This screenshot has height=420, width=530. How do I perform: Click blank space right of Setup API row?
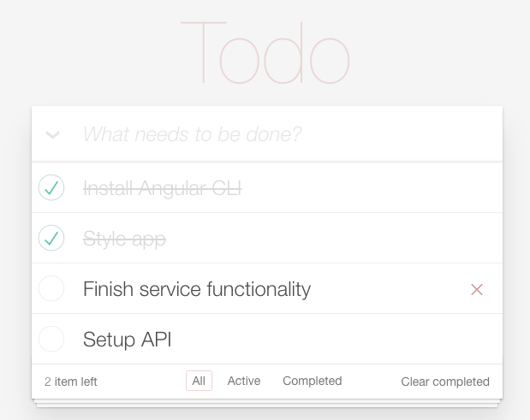(335, 339)
